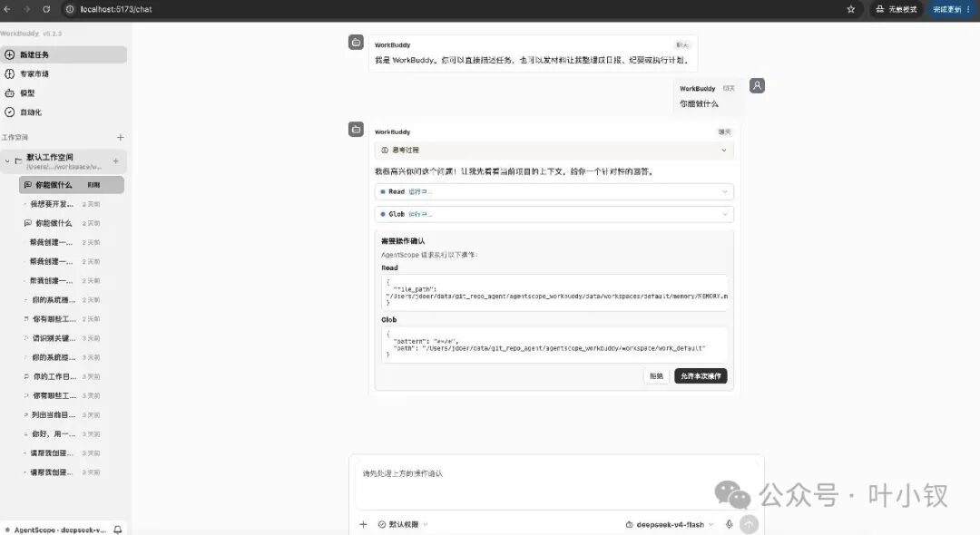
Task: Open the 模型 models page
Action: tap(64, 93)
